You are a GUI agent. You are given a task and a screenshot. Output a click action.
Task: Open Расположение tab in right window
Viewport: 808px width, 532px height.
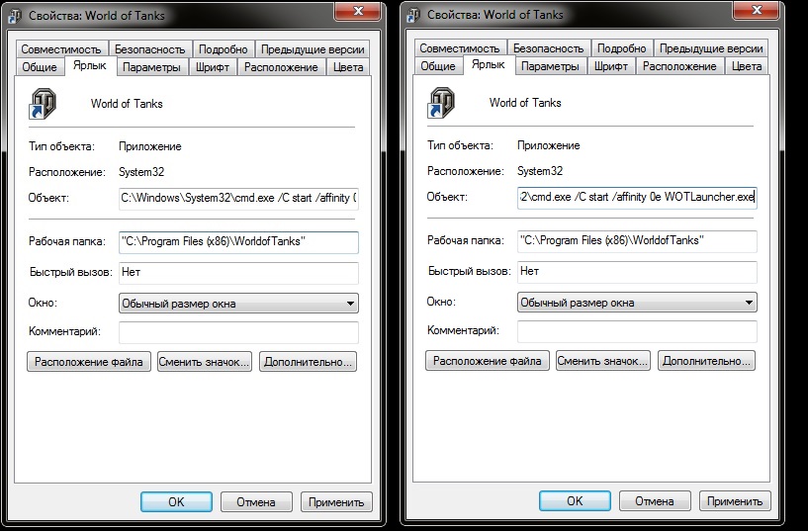679,66
